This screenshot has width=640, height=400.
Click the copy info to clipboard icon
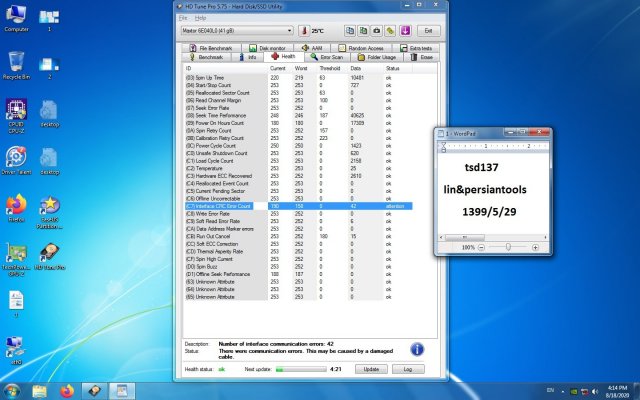(x=349, y=31)
